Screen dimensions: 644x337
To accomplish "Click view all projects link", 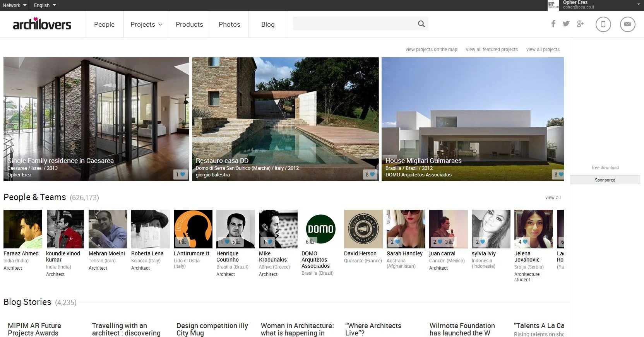I will coord(543,50).
